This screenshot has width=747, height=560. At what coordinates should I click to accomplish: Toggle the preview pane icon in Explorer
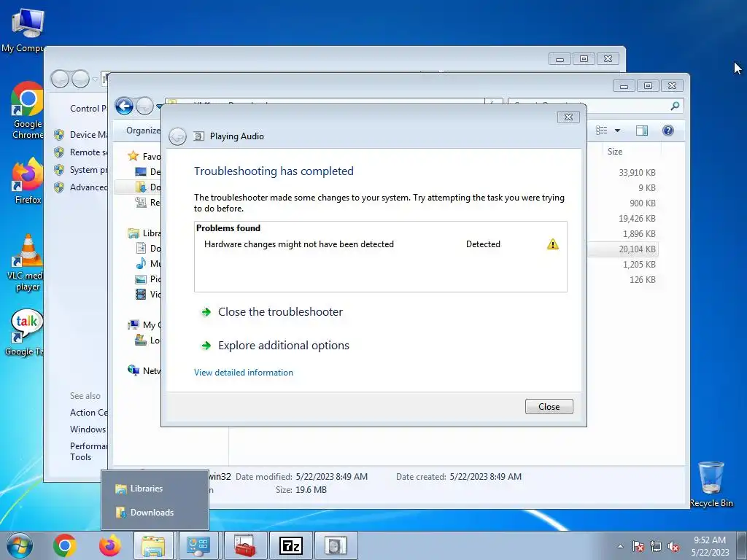pyautogui.click(x=642, y=131)
